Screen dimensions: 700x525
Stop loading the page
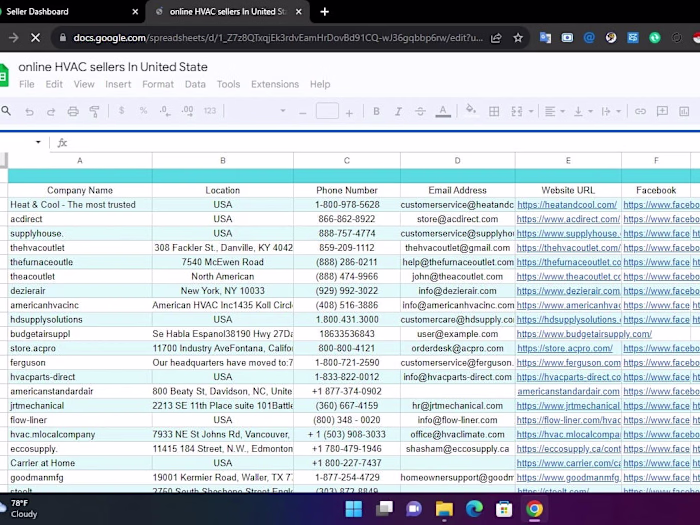click(x=35, y=38)
